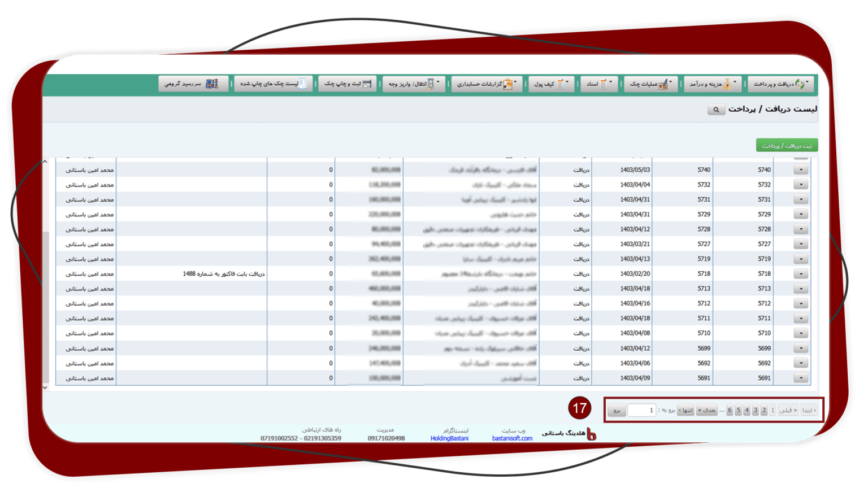
Task: Open the bastanisoft.com website link
Action: click(x=512, y=438)
